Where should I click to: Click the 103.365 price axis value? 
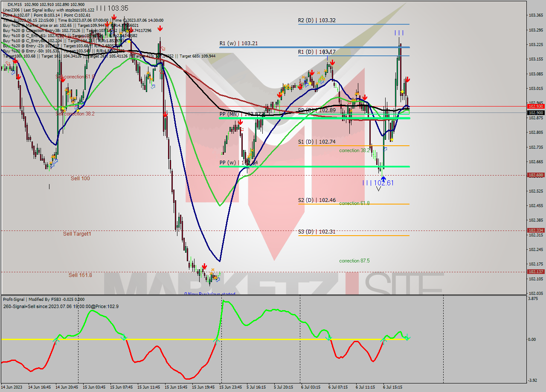(x=536, y=16)
